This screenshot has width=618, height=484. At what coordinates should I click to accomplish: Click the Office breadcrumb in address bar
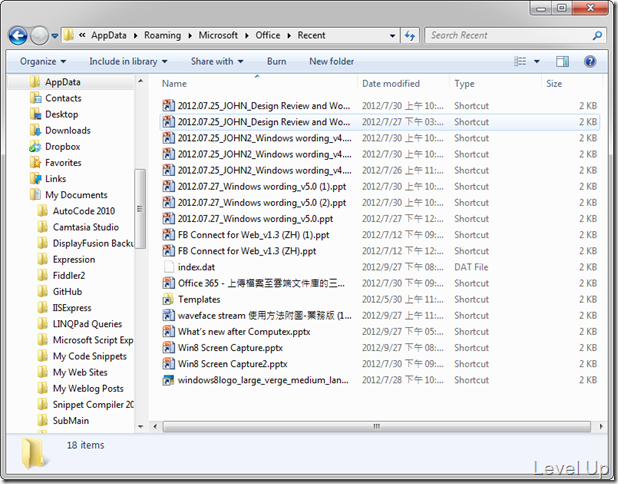coord(268,35)
